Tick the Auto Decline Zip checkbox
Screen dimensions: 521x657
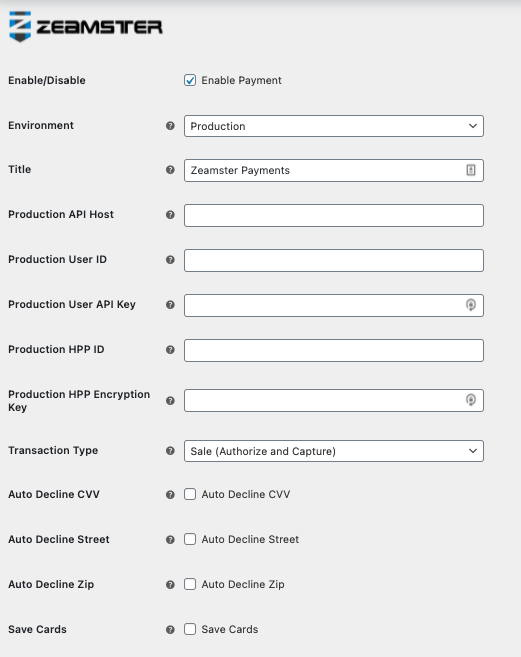[x=190, y=584]
